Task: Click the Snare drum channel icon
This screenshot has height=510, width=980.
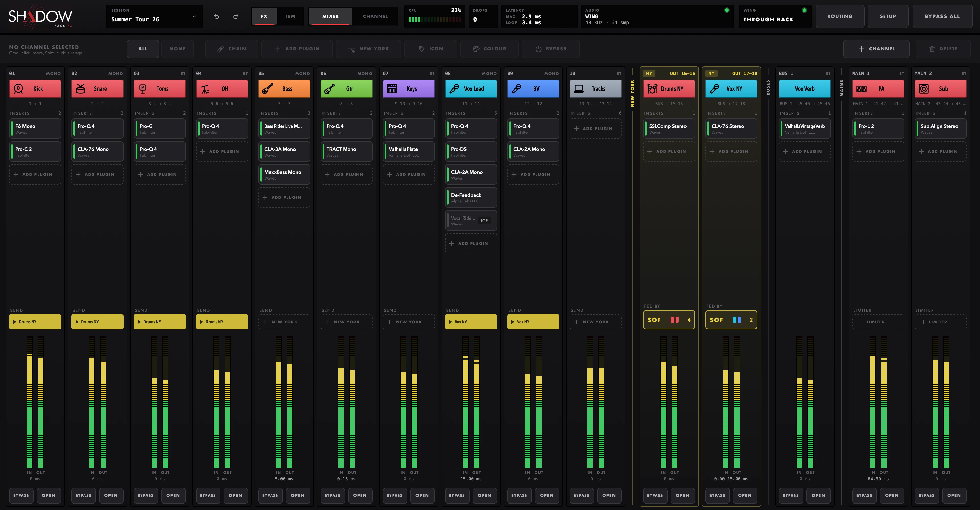Action: [x=81, y=89]
